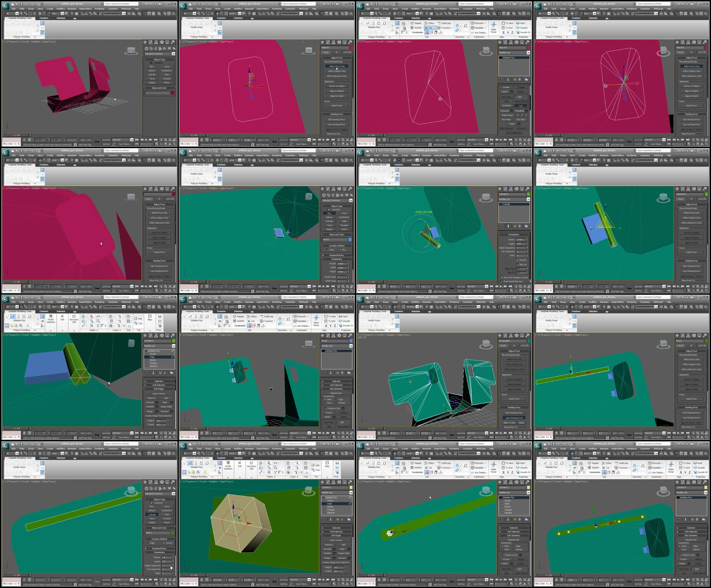The width and height of the screenshot is (711, 588).
Task: Click Edge sub-object ribbon icon, blue-box close-up frame
Action: (x=13, y=316)
